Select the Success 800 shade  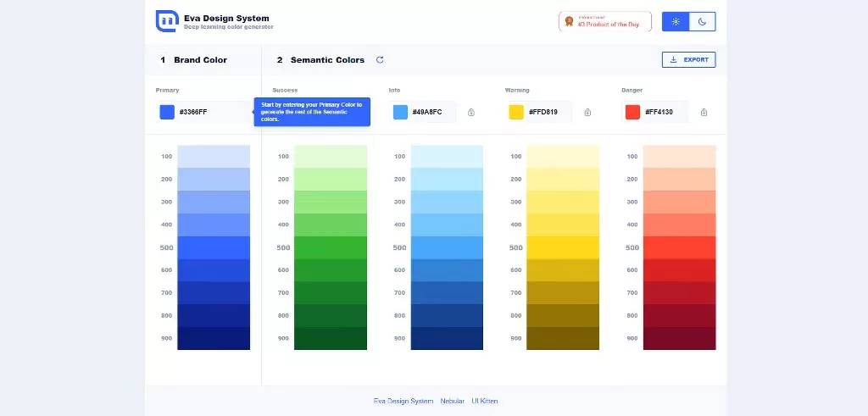[x=331, y=316]
